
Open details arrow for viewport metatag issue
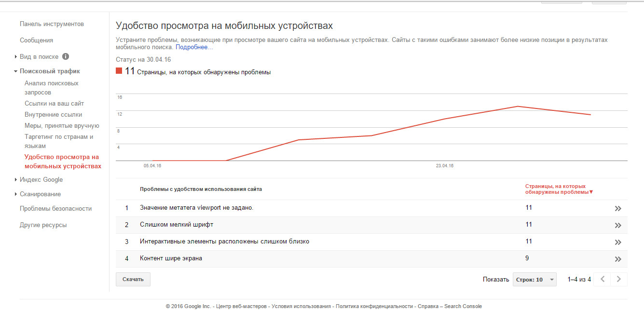617,208
